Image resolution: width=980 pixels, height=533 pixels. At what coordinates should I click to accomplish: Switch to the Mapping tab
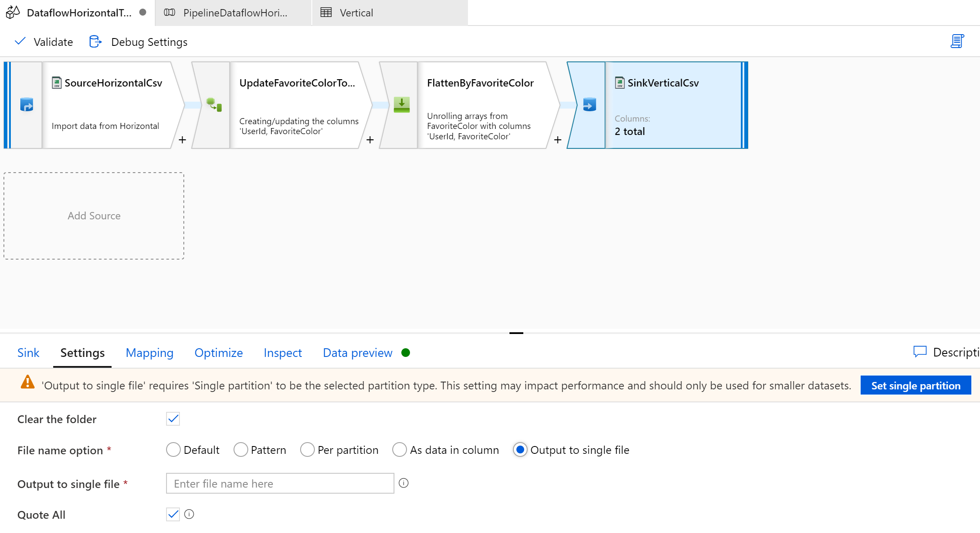(x=149, y=353)
